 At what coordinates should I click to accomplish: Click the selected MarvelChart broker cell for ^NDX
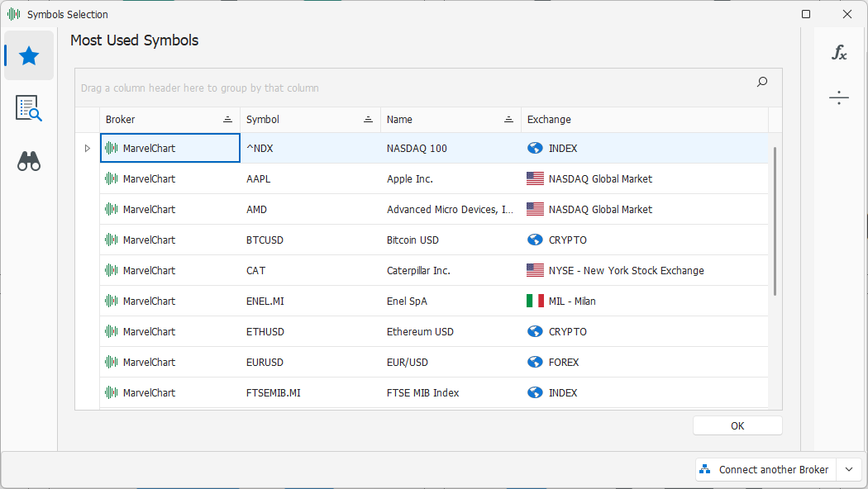click(x=170, y=148)
